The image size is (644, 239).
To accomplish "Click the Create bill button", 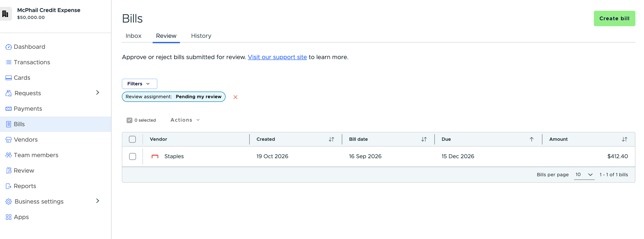I will (x=614, y=18).
